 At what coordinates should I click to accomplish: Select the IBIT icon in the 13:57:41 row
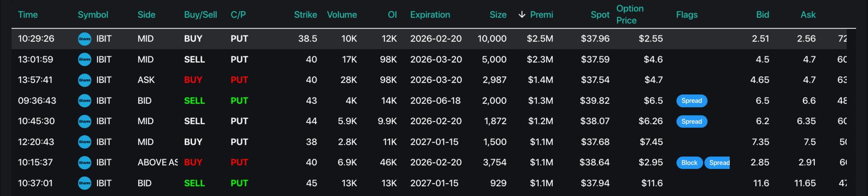point(85,80)
